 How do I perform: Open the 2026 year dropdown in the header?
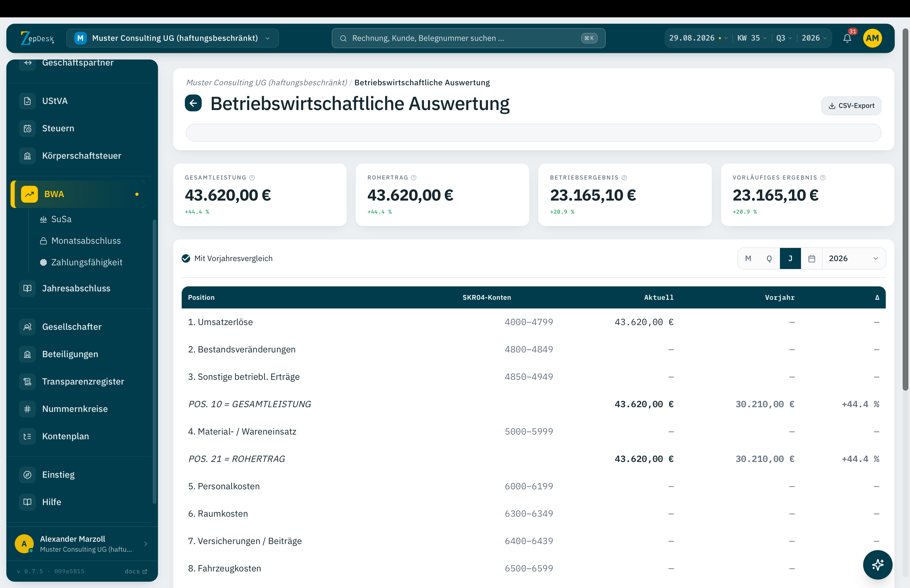click(x=814, y=38)
